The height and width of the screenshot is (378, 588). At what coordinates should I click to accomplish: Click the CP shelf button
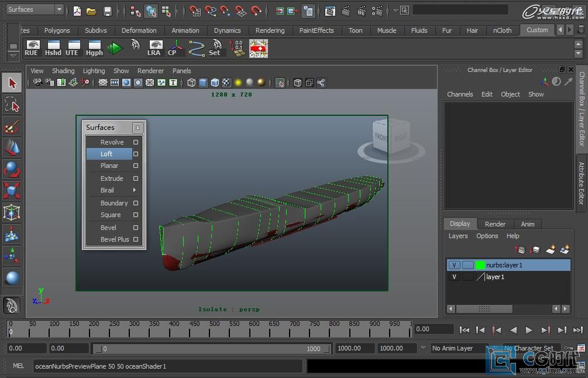175,49
